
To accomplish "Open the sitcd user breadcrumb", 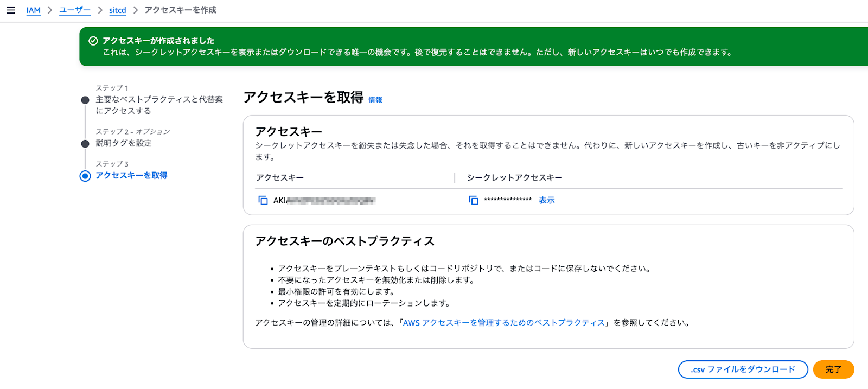I will (x=118, y=10).
